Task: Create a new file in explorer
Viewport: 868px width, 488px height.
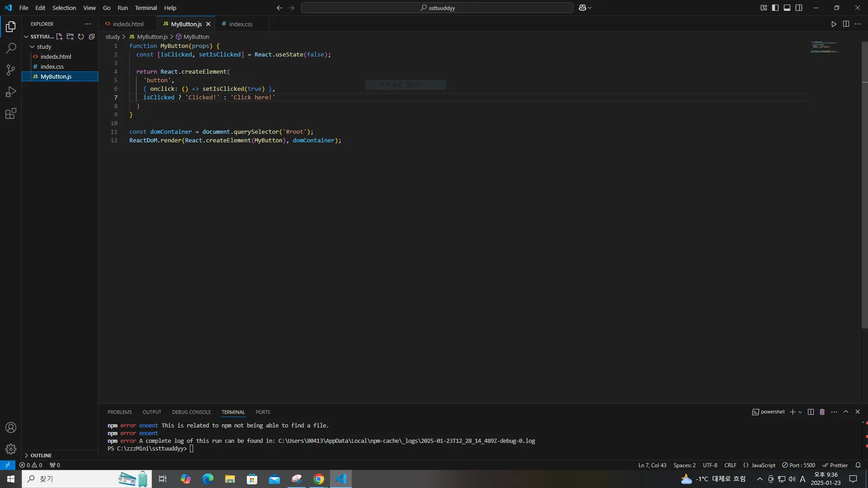Action: coord(59,37)
